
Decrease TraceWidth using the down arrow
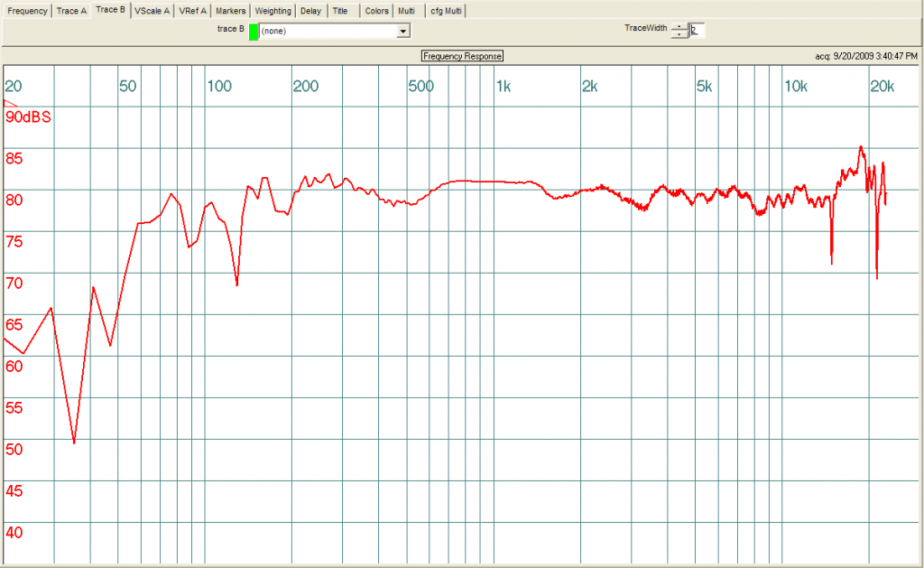679,33
